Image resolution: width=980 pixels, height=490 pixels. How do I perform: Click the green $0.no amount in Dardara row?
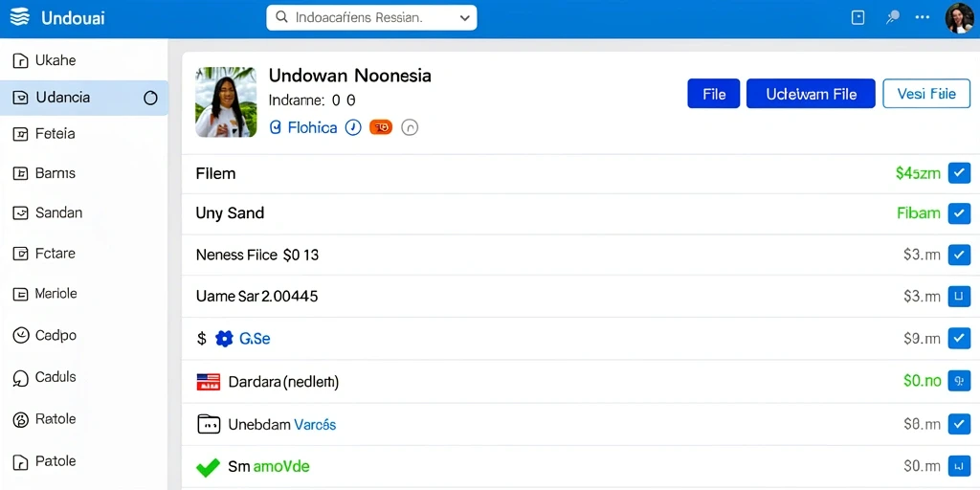[x=922, y=380]
